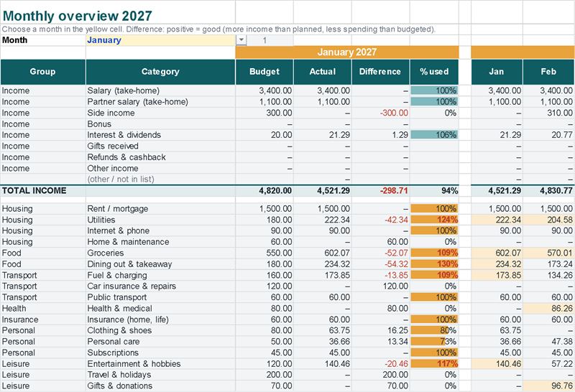Click the 80% clothing used cell

click(x=434, y=330)
